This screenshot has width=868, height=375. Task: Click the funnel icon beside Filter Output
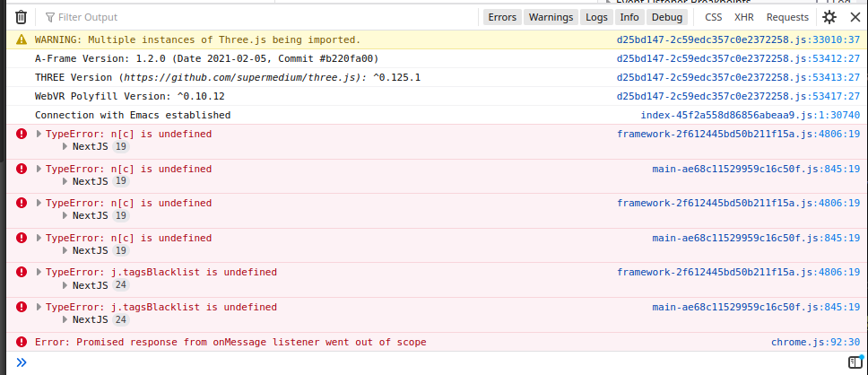click(x=50, y=17)
